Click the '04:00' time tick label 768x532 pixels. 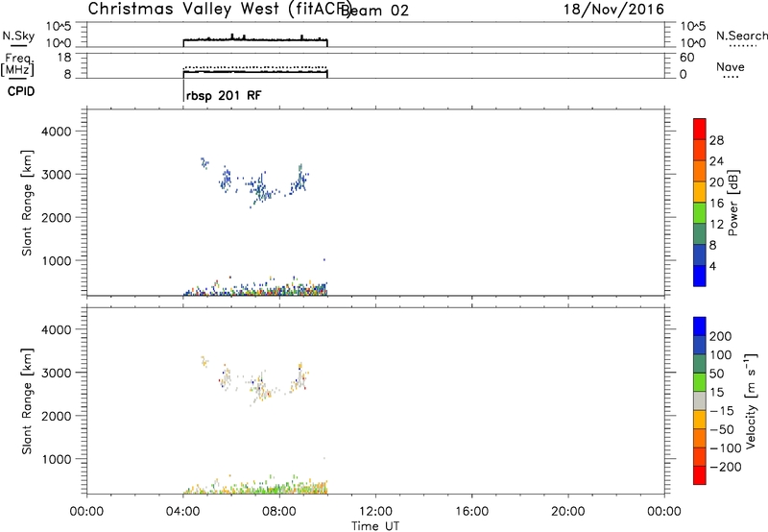(183, 511)
